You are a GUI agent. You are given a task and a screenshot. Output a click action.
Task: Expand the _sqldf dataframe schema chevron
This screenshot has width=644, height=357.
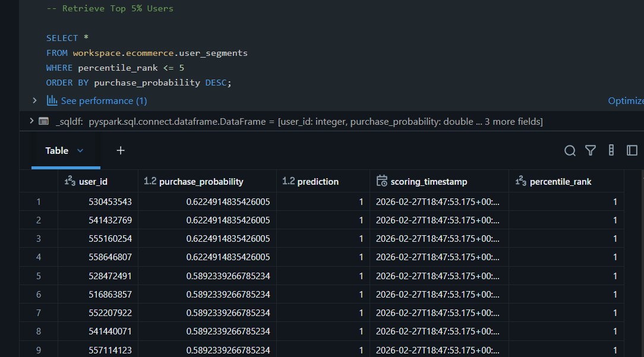[31, 121]
